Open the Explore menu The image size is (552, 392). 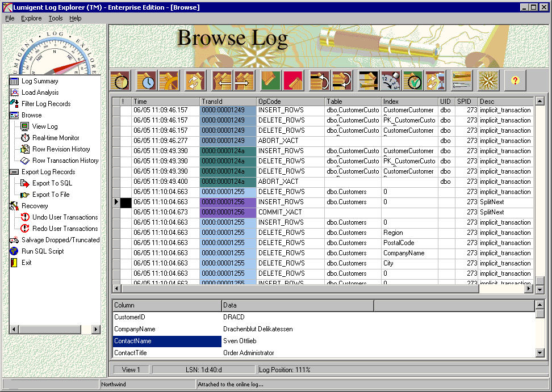click(x=31, y=18)
